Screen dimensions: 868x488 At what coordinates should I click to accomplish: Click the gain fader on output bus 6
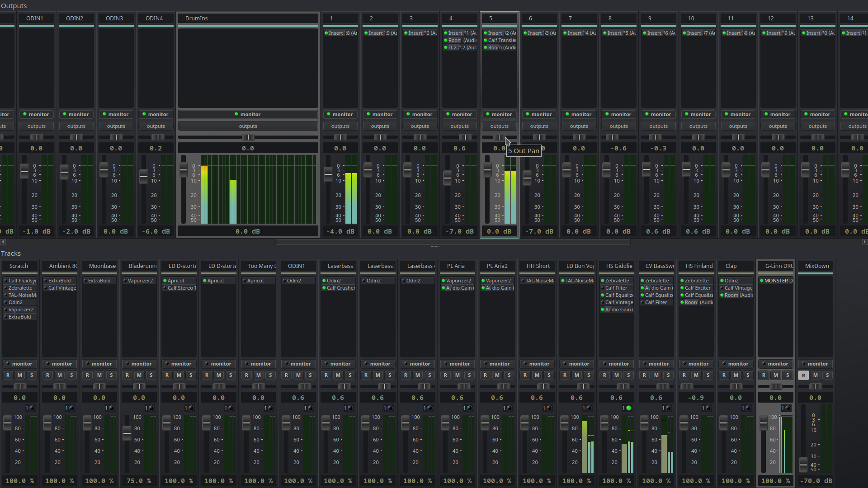[527, 177]
